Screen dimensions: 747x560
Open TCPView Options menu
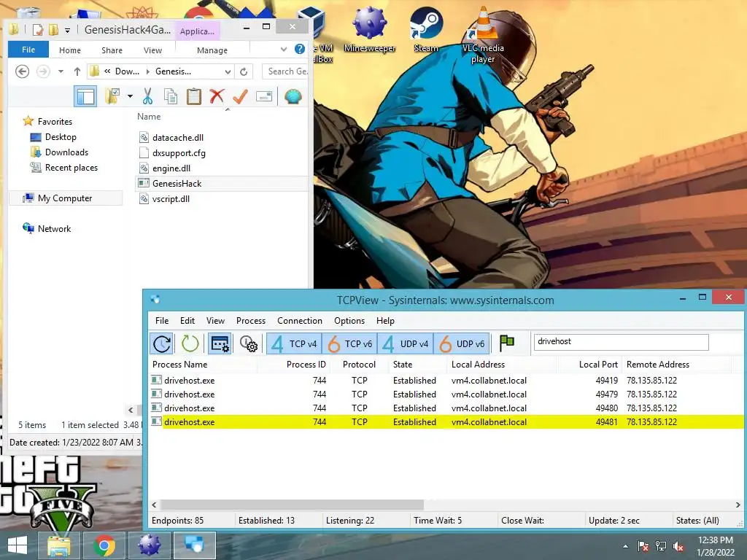(349, 321)
